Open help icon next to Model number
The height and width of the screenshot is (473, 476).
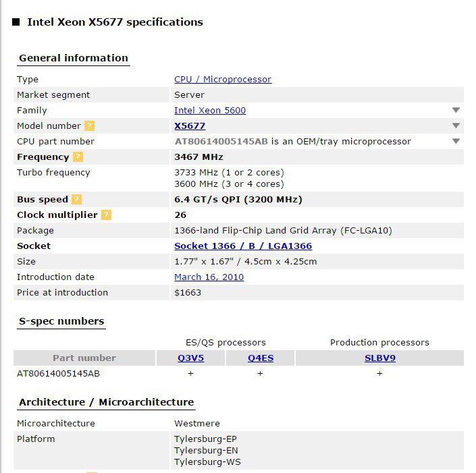click(89, 126)
